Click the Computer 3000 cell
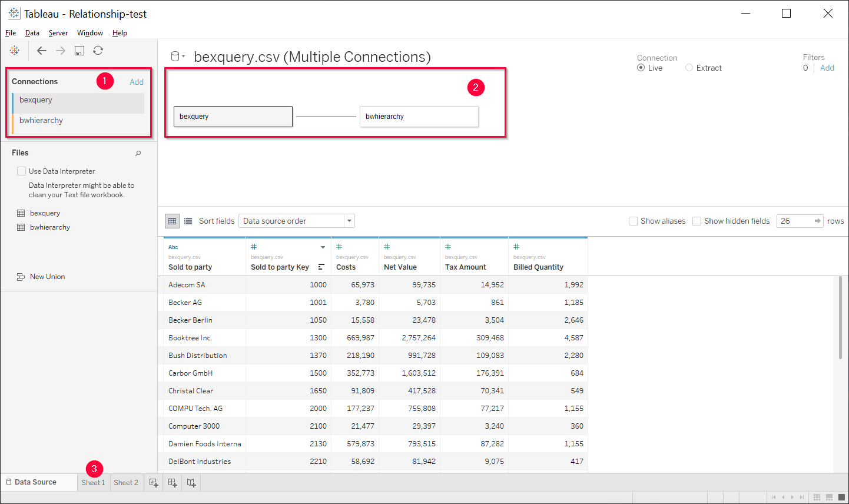This screenshot has width=849, height=504. click(204, 426)
